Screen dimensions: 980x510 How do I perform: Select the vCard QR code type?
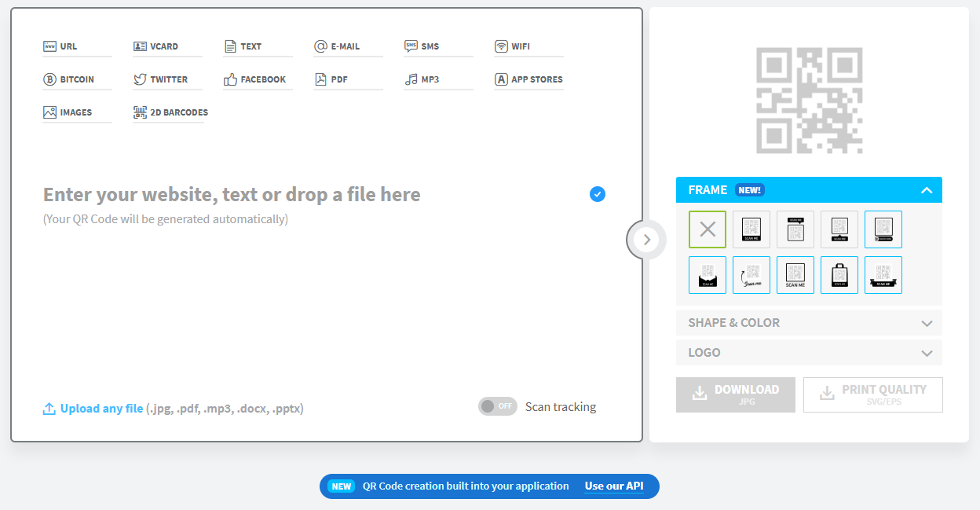(x=155, y=46)
